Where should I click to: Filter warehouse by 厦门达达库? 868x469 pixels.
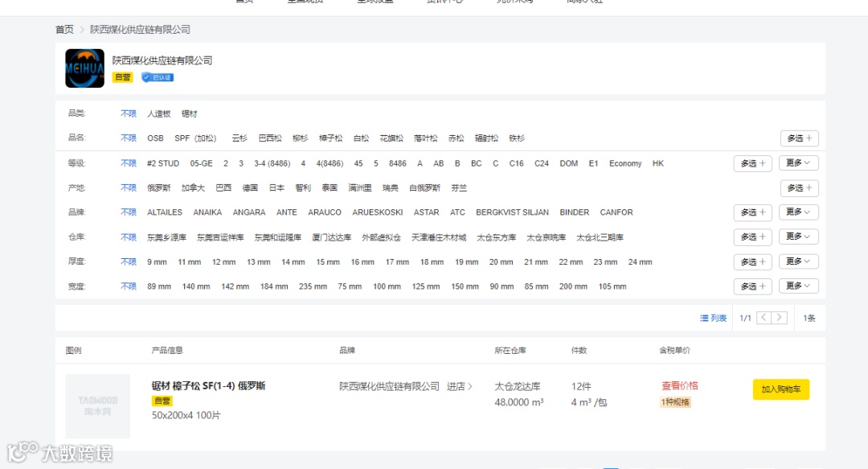[332, 237]
